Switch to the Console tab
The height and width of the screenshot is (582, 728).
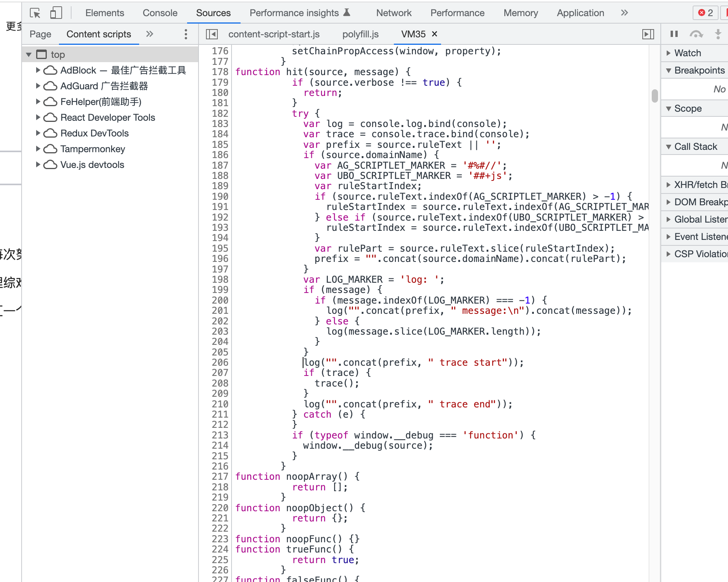click(x=160, y=13)
